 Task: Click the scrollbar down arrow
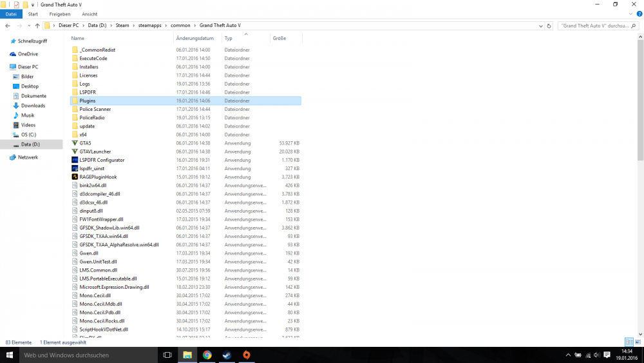[640, 334]
